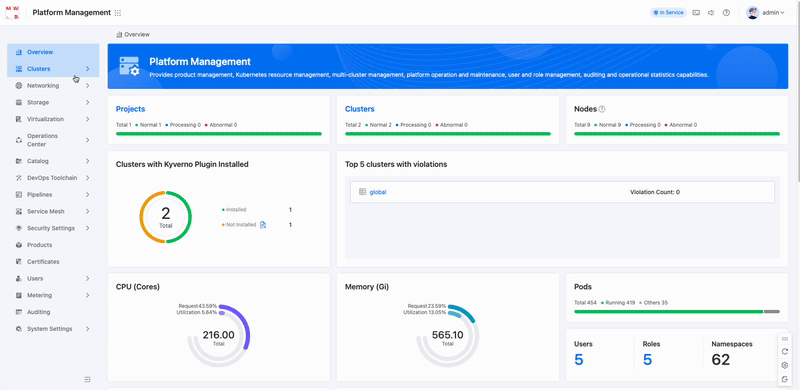
Task: Click the Overview breadcrumb text
Action: (x=137, y=35)
